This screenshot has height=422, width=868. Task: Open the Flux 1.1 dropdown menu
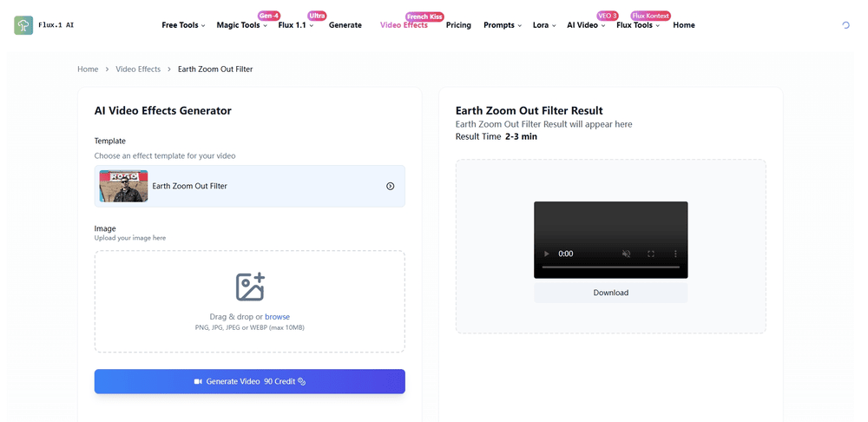coord(296,25)
